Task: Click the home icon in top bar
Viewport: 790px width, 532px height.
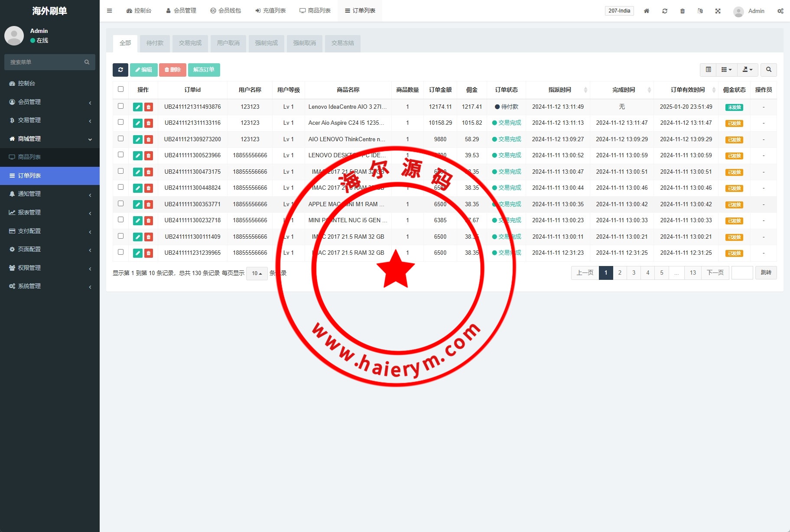Action: pyautogui.click(x=646, y=11)
